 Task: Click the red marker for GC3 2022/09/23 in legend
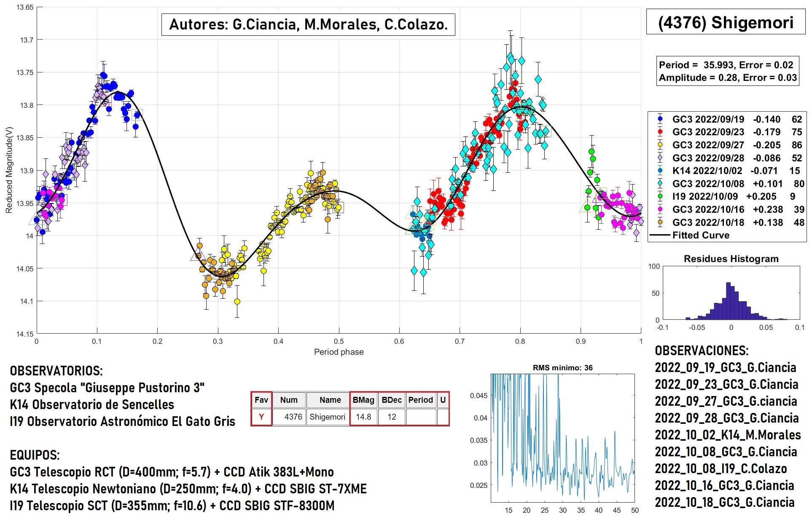point(660,132)
